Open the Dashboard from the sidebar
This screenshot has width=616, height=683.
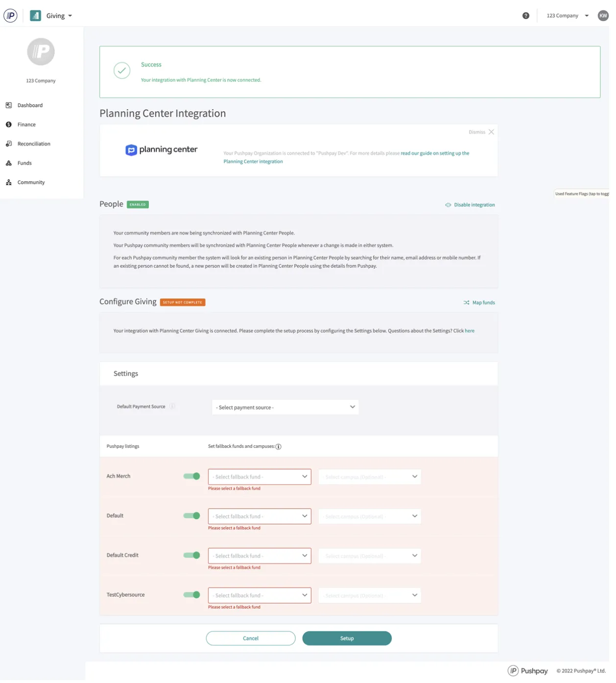[30, 105]
